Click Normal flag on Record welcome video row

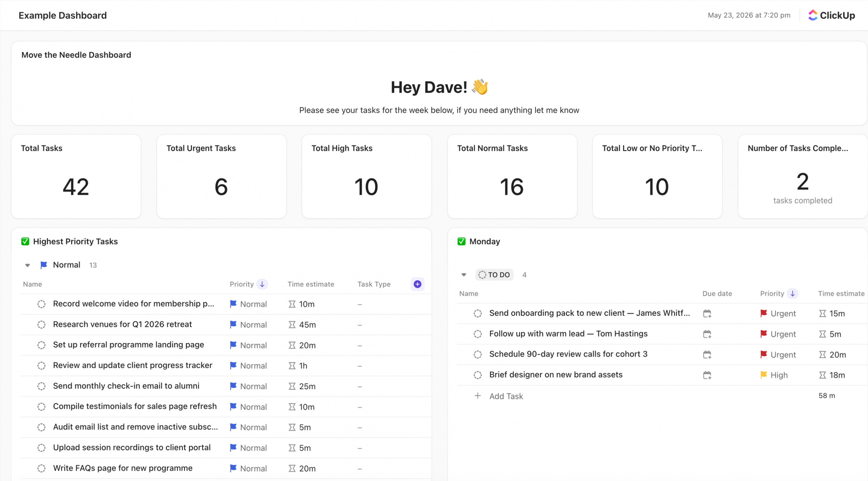click(x=233, y=304)
